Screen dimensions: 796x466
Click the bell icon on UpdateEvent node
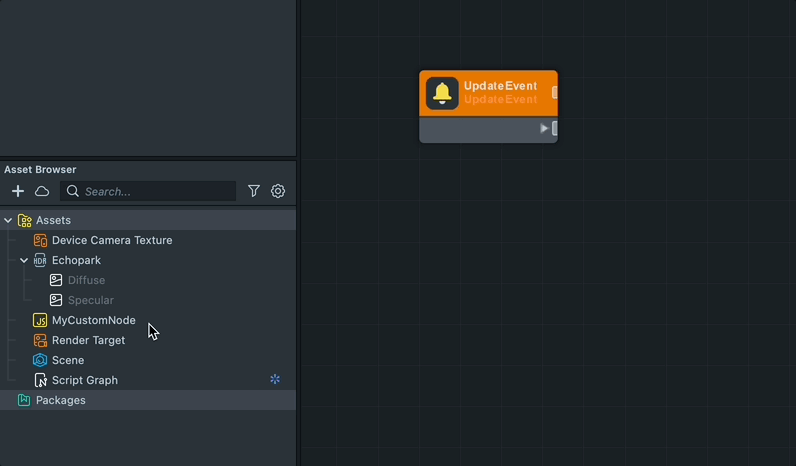pyautogui.click(x=442, y=93)
